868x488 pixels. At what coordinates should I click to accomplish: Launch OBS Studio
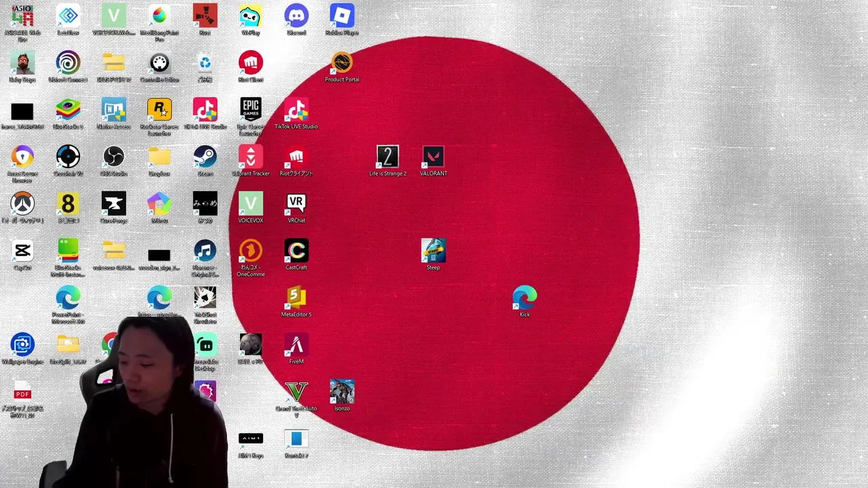pyautogui.click(x=113, y=157)
